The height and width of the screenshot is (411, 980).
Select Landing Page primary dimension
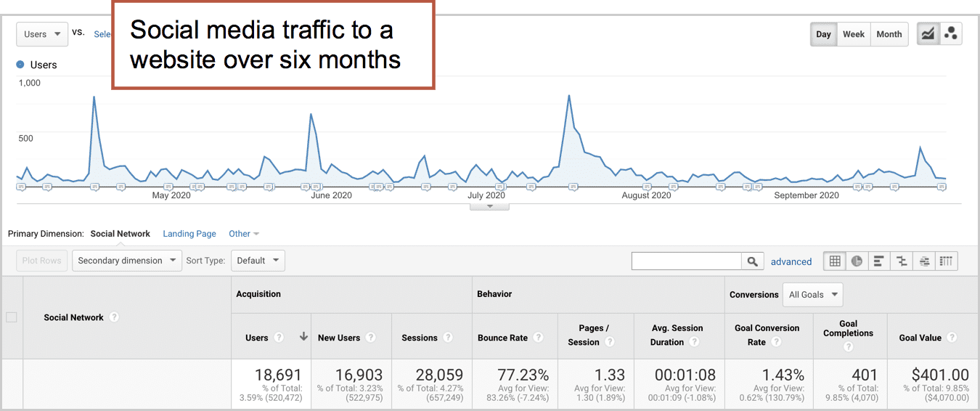[189, 234]
